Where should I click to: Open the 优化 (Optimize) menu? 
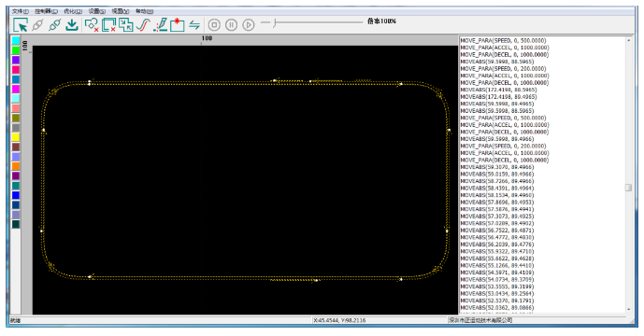click(x=73, y=11)
